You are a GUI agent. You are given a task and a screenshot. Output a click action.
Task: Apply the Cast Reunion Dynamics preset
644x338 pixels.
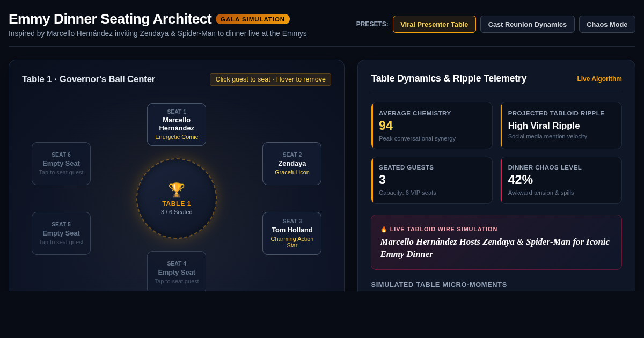[528, 24]
